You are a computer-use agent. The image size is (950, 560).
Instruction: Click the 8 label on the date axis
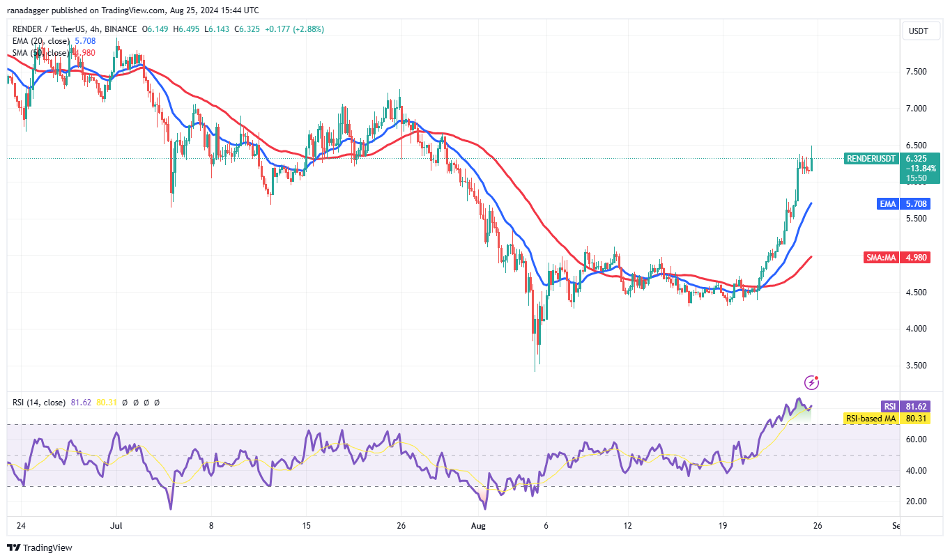click(210, 526)
